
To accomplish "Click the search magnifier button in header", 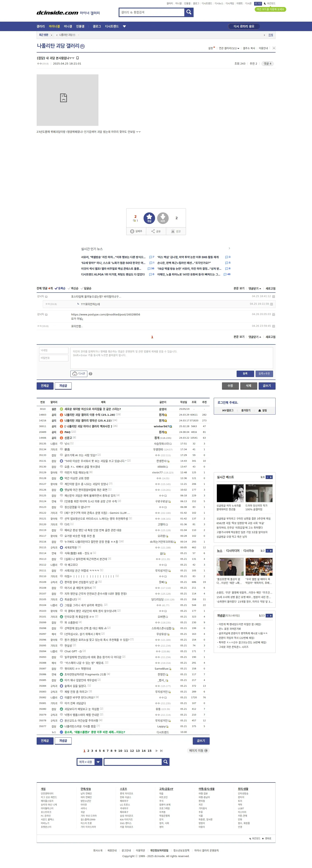I will [189, 12].
